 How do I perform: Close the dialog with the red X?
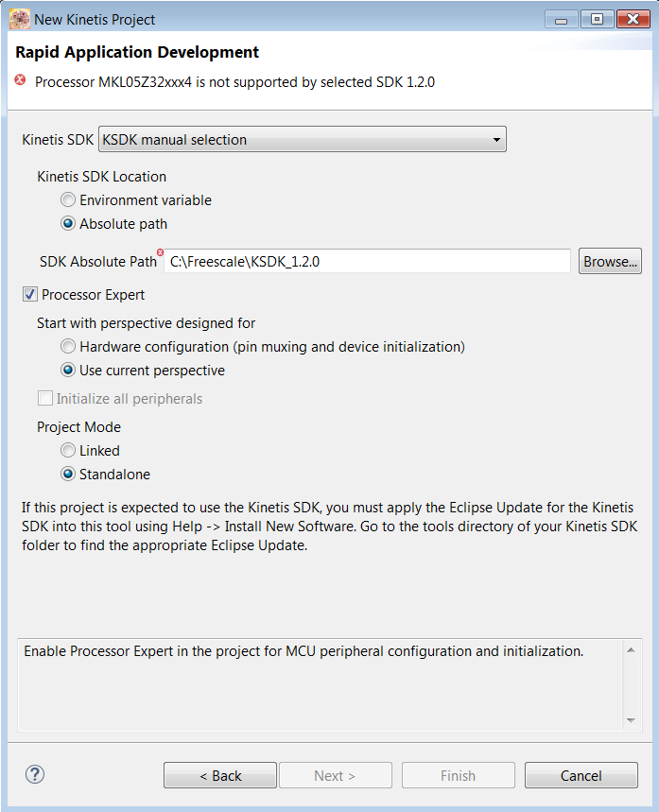631,19
